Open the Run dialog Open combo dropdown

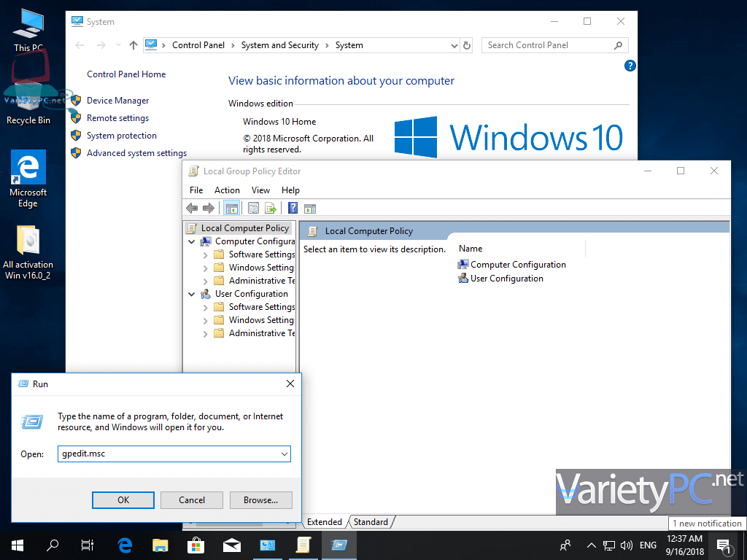pos(285,454)
